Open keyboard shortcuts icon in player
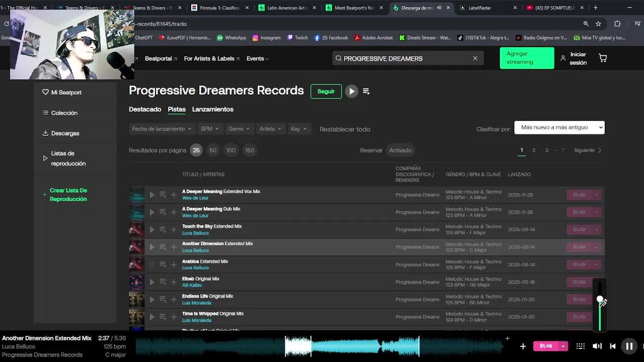Image resolution: width=644 pixels, height=362 pixels. 580,346
